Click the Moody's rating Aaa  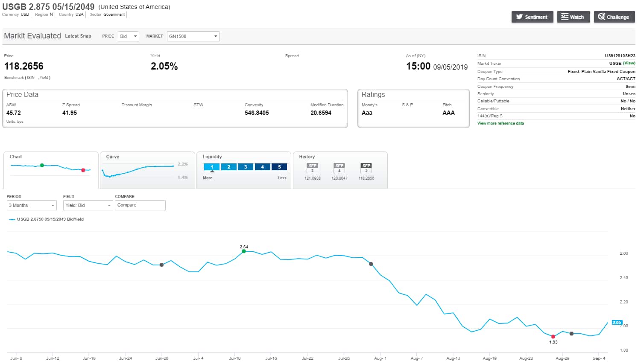tap(367, 113)
